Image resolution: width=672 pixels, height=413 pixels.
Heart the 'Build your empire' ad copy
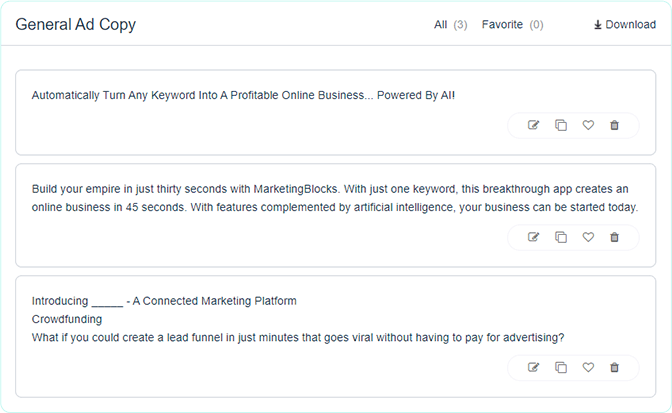(588, 237)
